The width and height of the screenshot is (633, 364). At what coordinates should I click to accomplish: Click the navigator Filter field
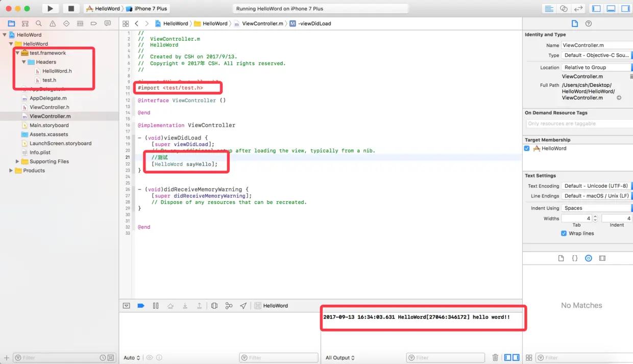click(59, 358)
